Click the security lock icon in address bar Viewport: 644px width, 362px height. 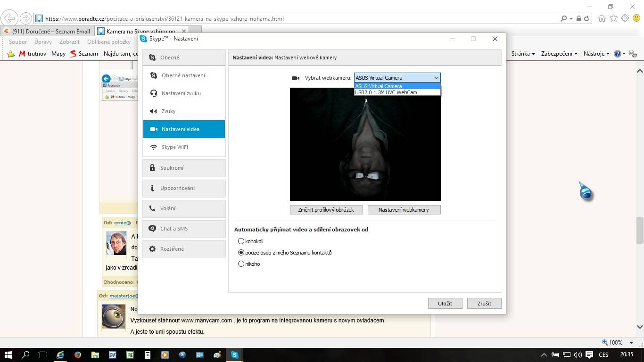point(578,19)
